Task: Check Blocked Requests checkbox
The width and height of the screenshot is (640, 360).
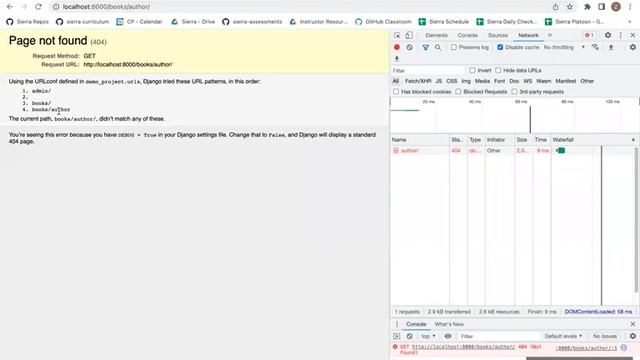Action: (x=458, y=92)
